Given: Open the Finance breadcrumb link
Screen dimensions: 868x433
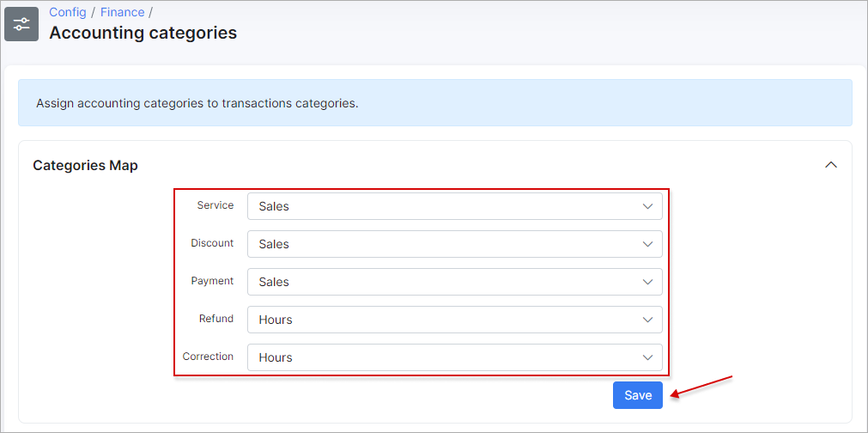Looking at the screenshot, I should click(x=122, y=12).
